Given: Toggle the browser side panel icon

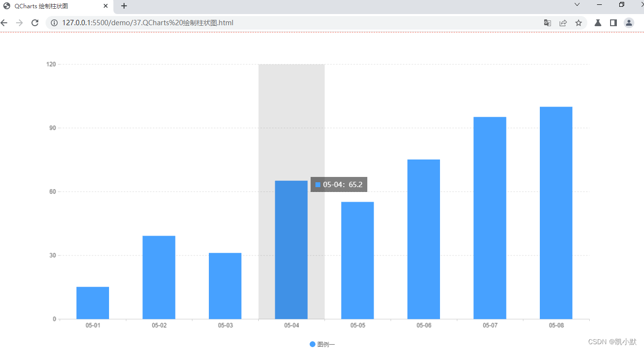Looking at the screenshot, I should tap(613, 23).
